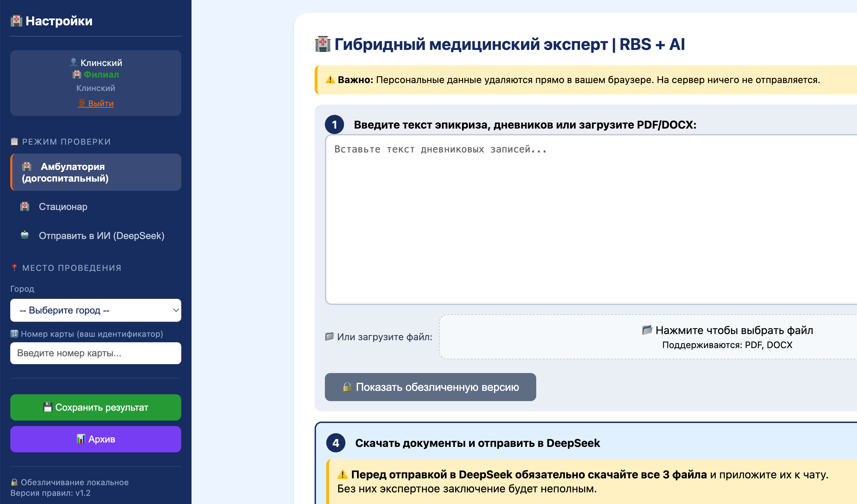Click the hospital icon beside Филиал
The width and height of the screenshot is (857, 504).
tap(77, 75)
